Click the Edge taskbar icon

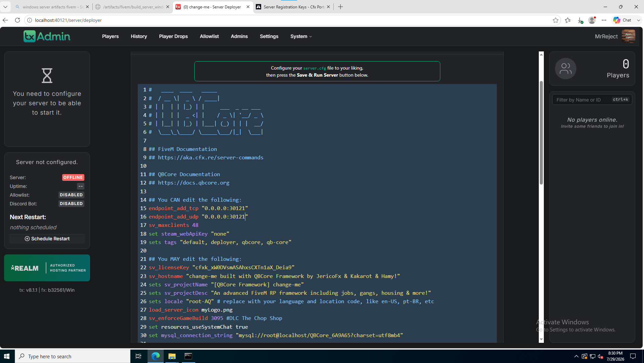tap(156, 356)
